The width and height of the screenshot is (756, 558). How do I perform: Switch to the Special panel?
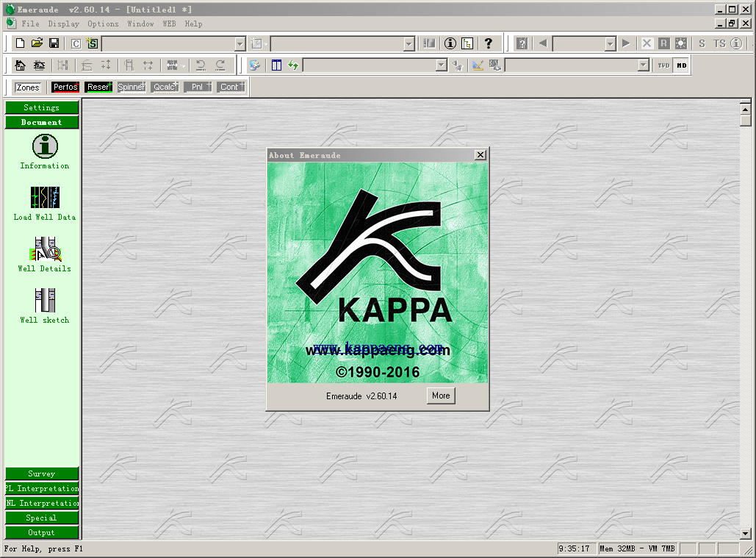[x=41, y=518]
